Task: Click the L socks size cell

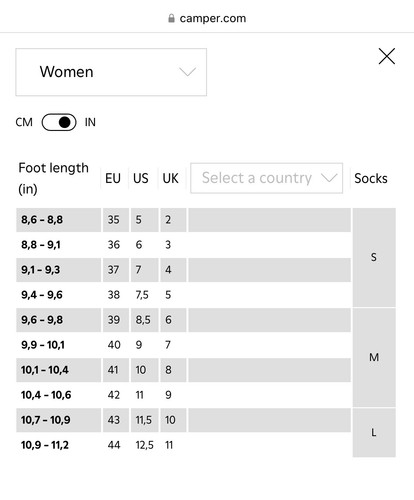Action: pyautogui.click(x=374, y=433)
